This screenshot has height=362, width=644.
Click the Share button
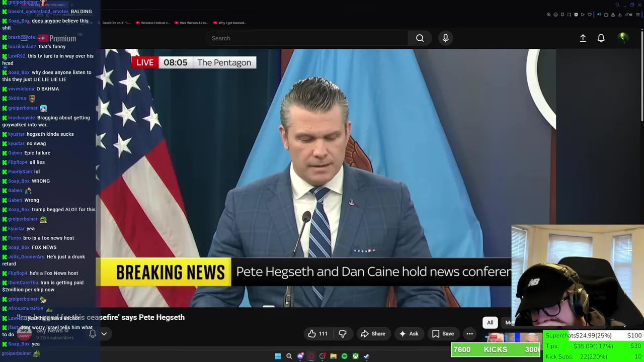coord(373,334)
